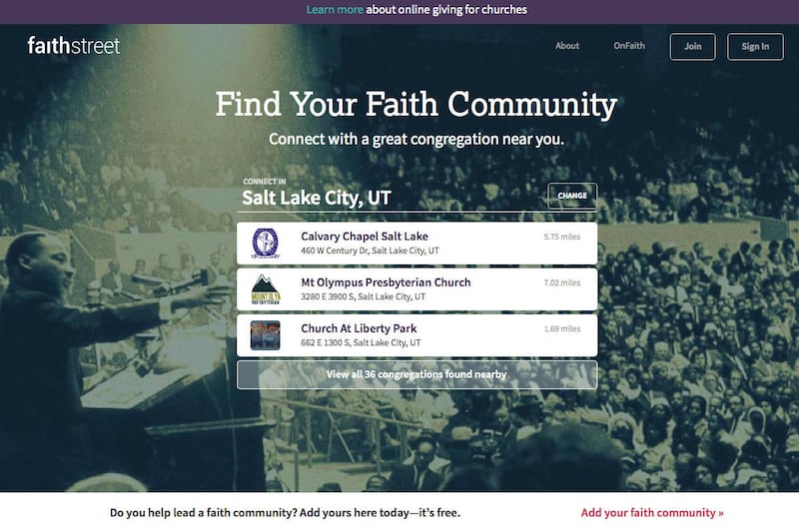Open Church At Liberty Park listing title

tap(359, 328)
